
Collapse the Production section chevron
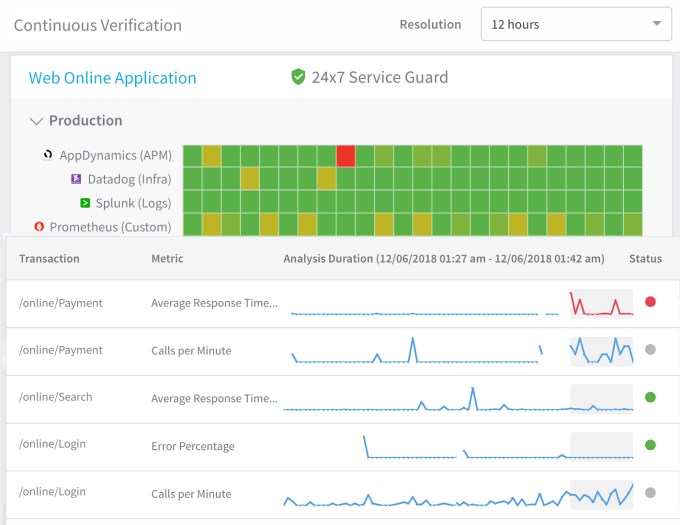click(x=37, y=121)
